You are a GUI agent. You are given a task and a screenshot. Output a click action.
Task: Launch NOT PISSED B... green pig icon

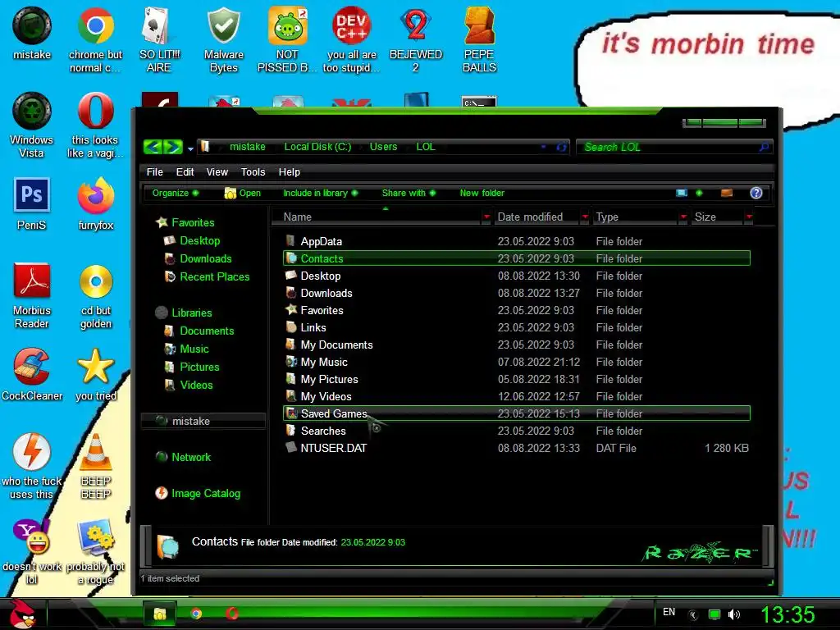click(287, 39)
